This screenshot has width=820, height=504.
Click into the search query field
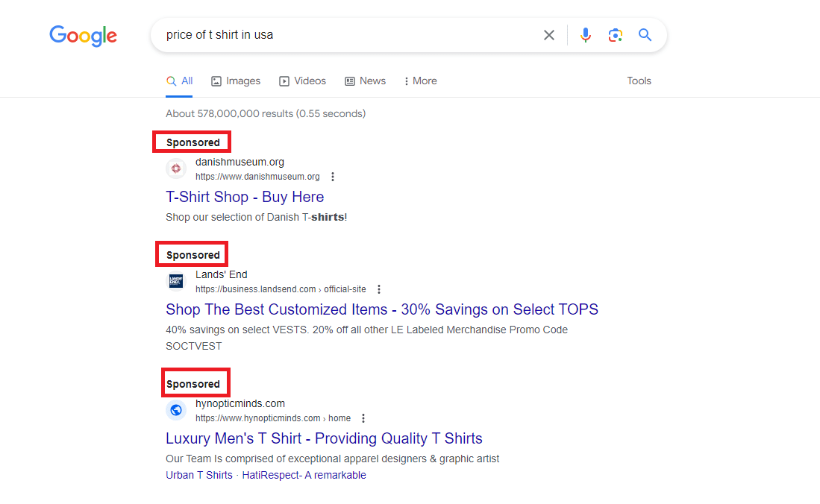pos(343,35)
